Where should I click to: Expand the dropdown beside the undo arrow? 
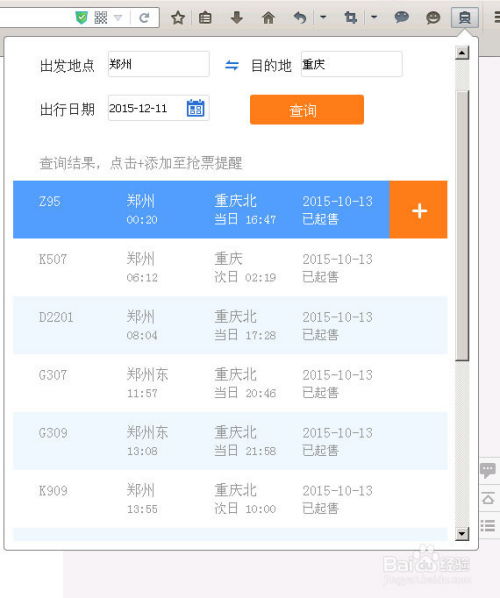click(323, 17)
